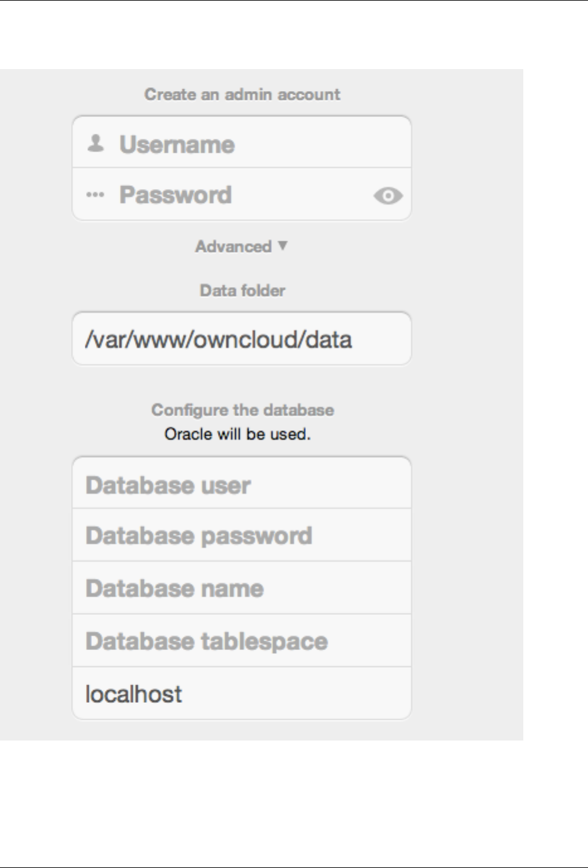This screenshot has height=868, width=588.
Task: Click into the Database name field
Action: pyautogui.click(x=242, y=589)
